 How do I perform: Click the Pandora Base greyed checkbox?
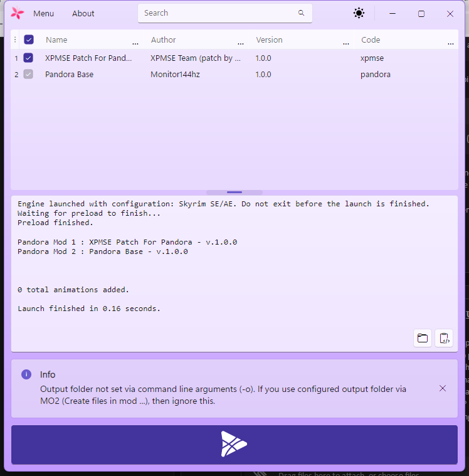coord(28,74)
